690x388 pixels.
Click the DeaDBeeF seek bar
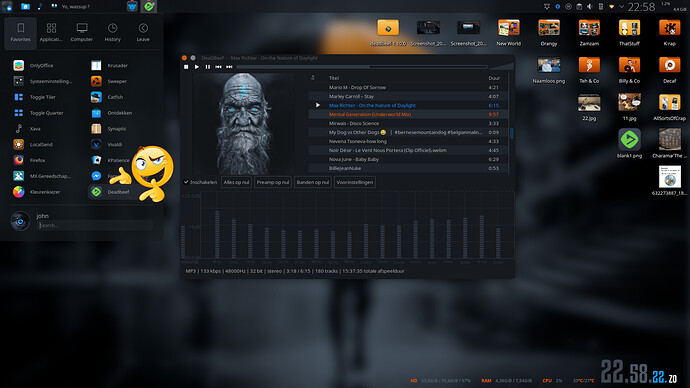pos(362,67)
